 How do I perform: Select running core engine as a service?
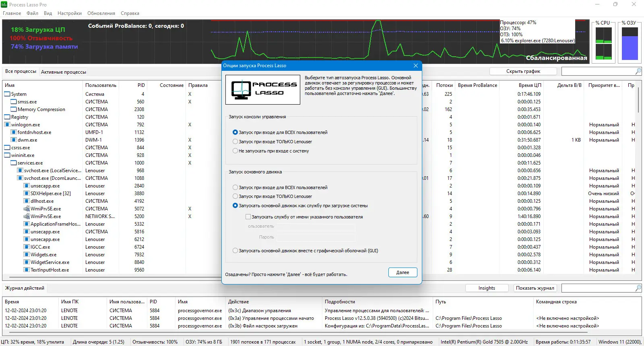pos(235,206)
